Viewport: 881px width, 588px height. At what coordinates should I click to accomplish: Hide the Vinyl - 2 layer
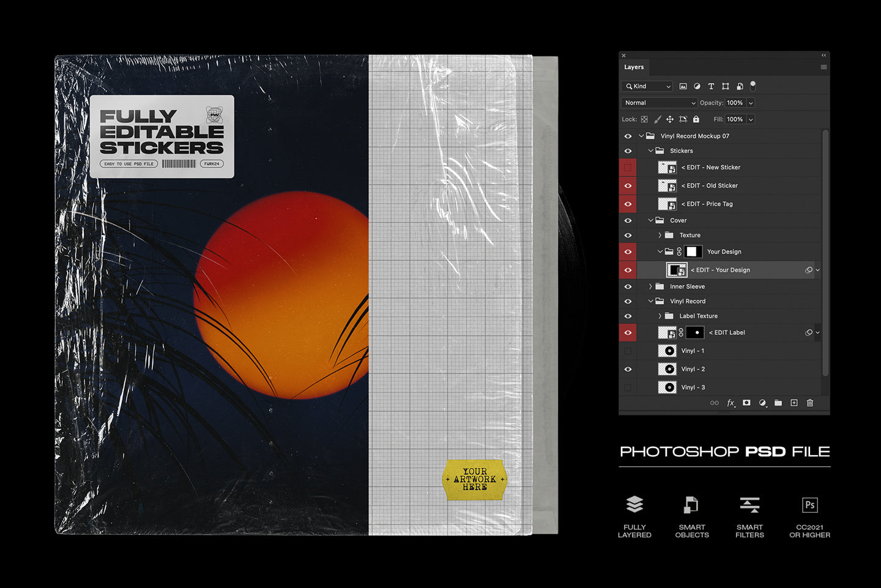point(628,369)
